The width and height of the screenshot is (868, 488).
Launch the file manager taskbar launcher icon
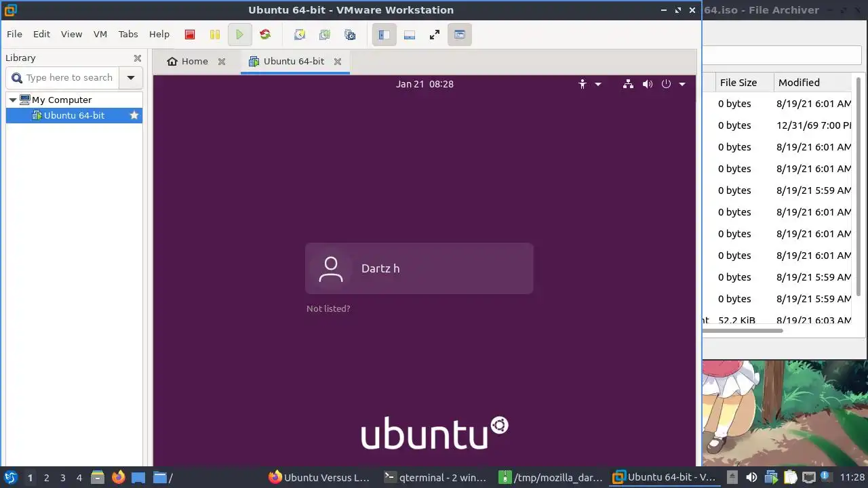pyautogui.click(x=98, y=478)
